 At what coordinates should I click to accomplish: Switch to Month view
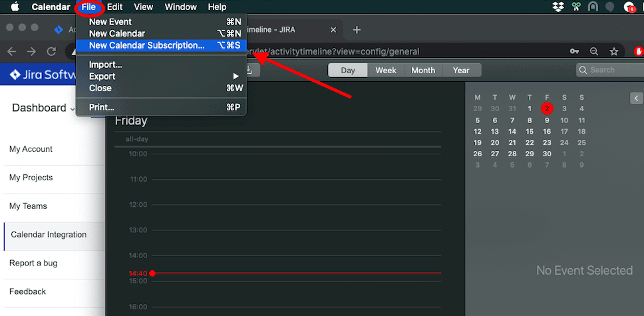click(x=423, y=71)
